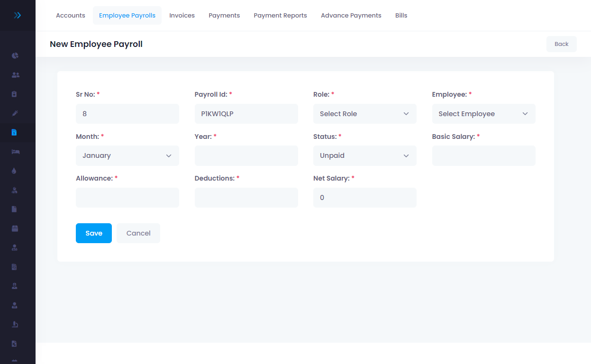Click the Back button

coord(561,44)
